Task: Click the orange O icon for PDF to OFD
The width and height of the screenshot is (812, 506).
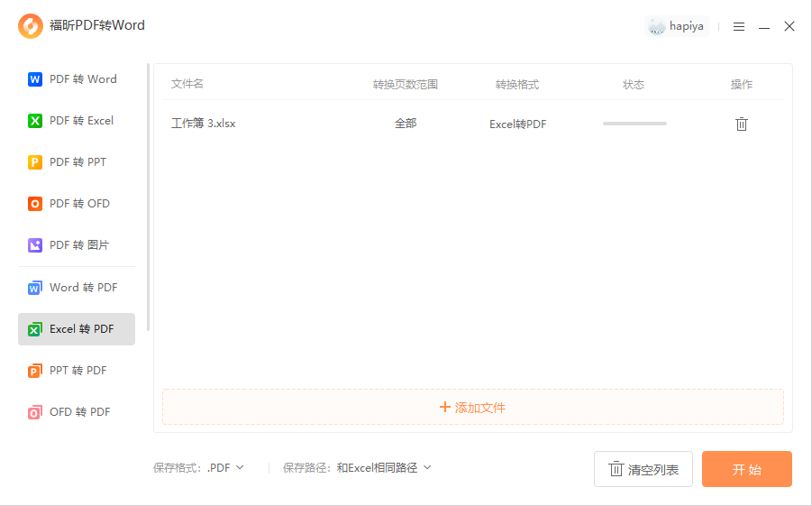Action: pyautogui.click(x=34, y=204)
